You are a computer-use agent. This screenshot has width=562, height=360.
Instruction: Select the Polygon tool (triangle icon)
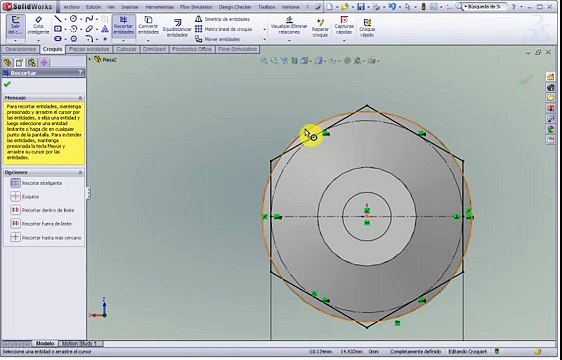tap(105, 29)
